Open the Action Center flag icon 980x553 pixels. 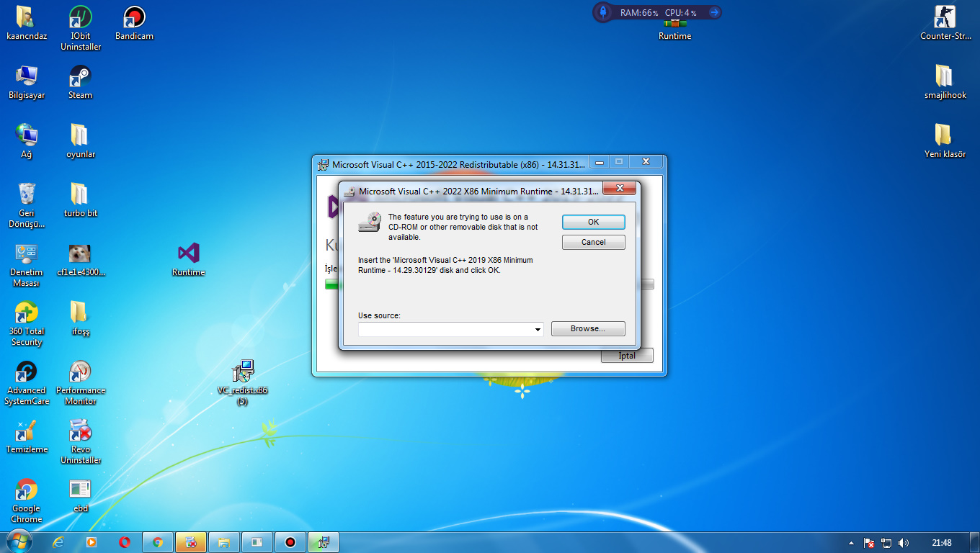point(868,543)
